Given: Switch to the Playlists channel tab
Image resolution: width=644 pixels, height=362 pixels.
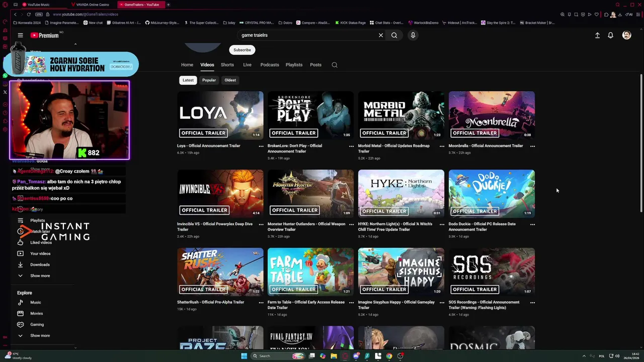Looking at the screenshot, I should pos(294,65).
